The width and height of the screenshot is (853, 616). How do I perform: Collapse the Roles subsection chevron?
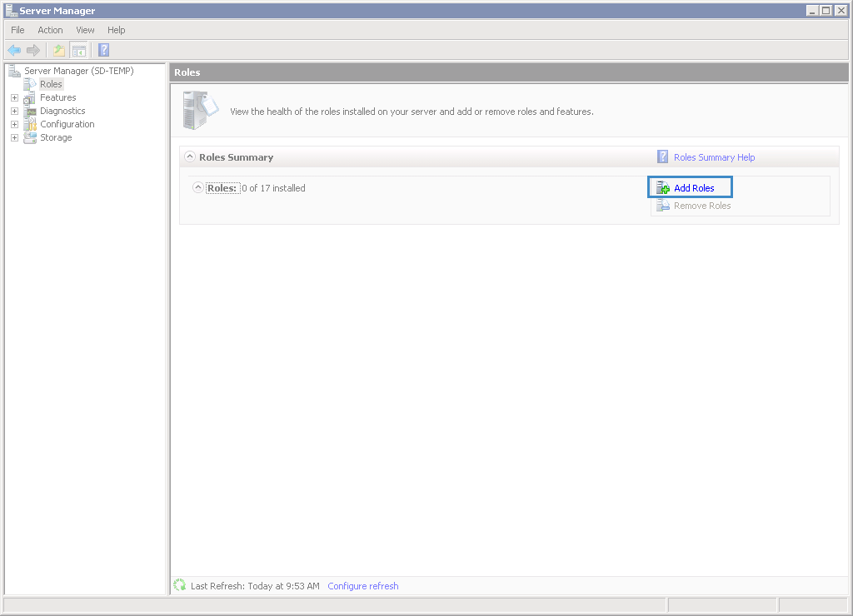[x=198, y=187]
